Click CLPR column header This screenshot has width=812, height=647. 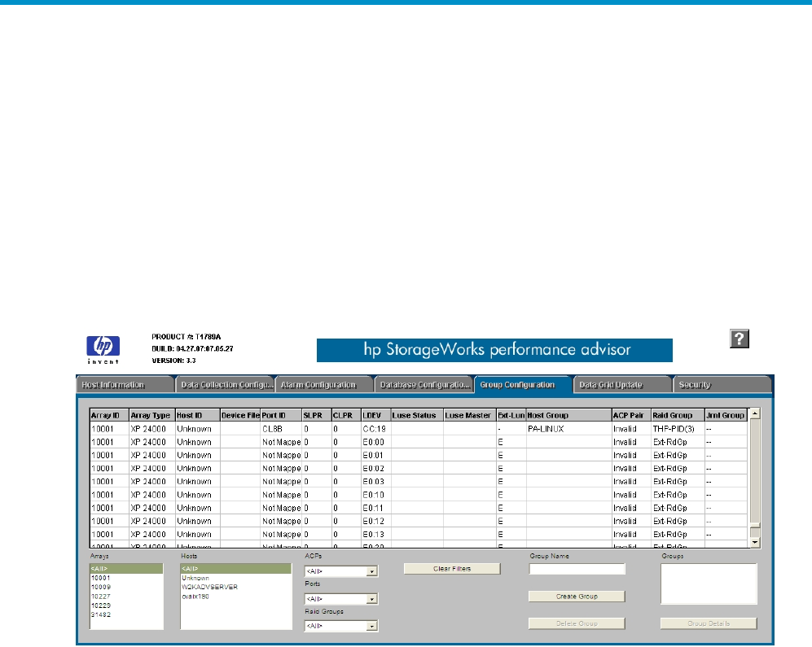pos(346,415)
